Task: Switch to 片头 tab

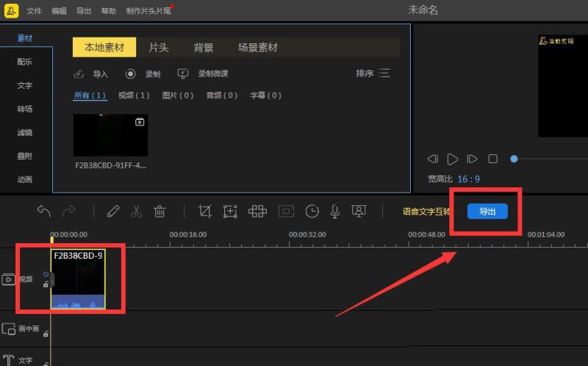Action: point(159,48)
